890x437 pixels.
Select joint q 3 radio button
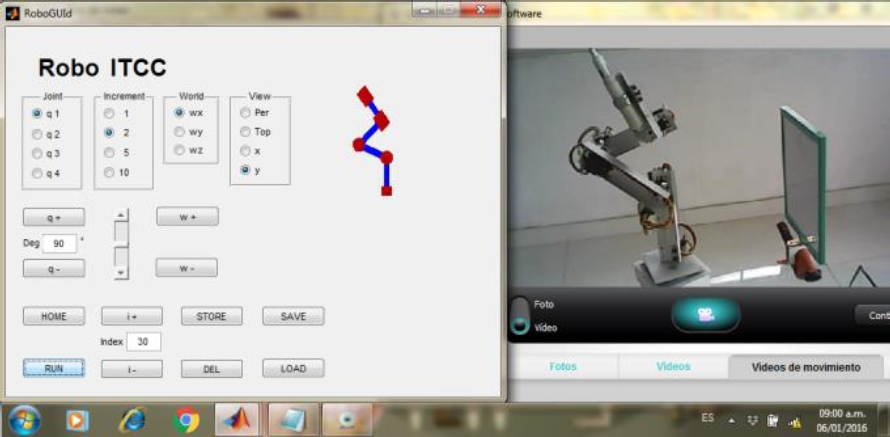tap(38, 154)
